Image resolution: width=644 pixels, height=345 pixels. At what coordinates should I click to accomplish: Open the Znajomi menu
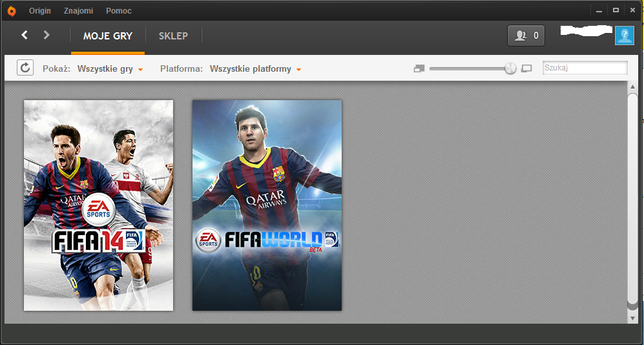(78, 11)
